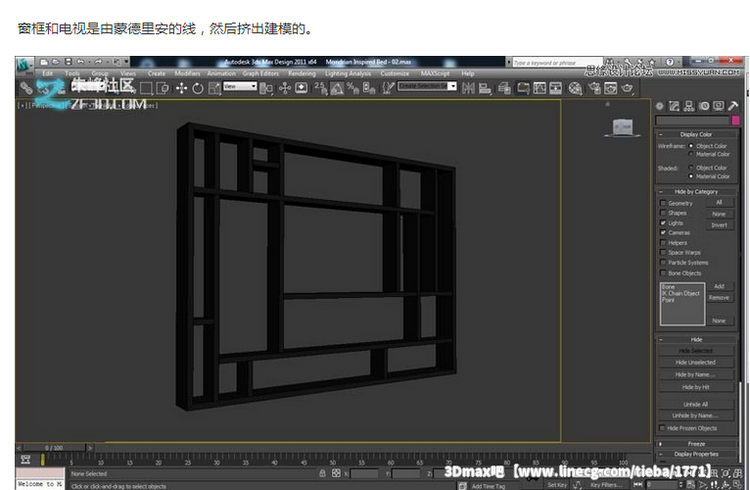Select Wireframe Object Color radio button
The image size is (750, 490).
[691, 145]
